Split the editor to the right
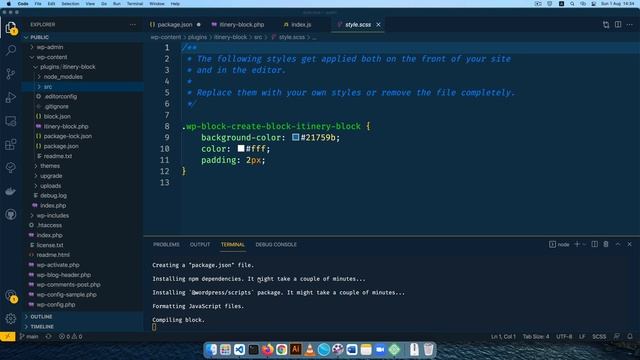The image size is (640, 360). [x=618, y=24]
